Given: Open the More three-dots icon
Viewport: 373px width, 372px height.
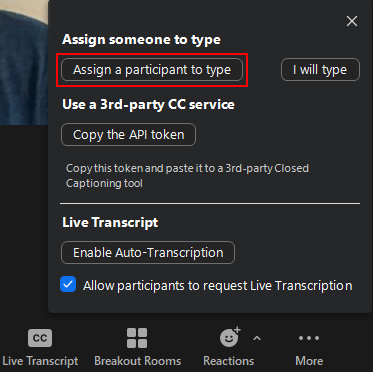Looking at the screenshot, I should 309,338.
